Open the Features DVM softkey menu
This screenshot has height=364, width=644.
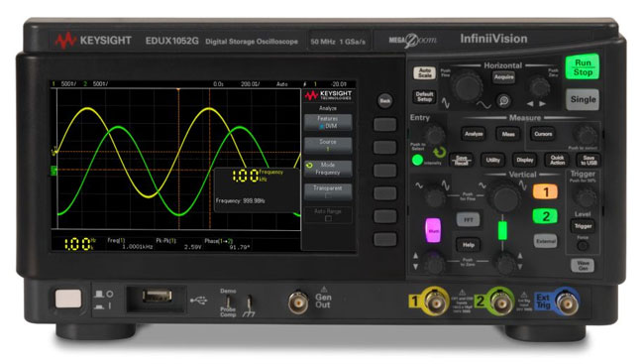pyautogui.click(x=328, y=122)
